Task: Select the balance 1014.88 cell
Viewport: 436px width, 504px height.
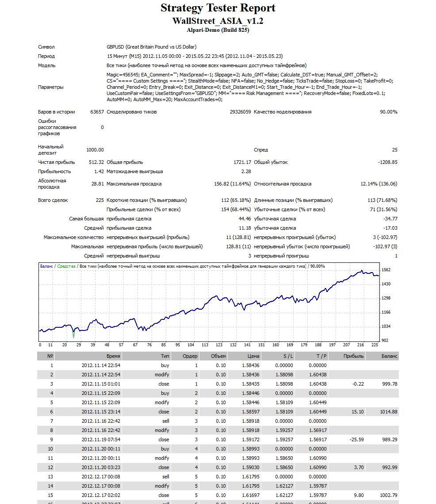Action: click(x=389, y=412)
